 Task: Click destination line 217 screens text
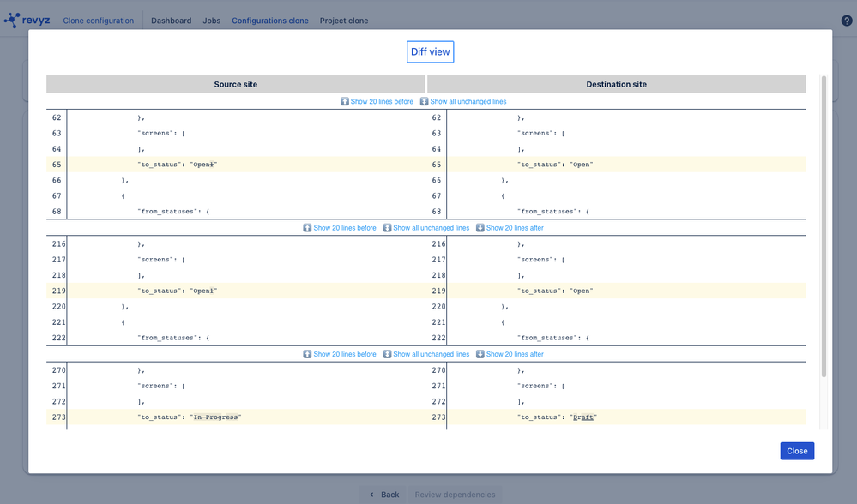pyautogui.click(x=541, y=260)
